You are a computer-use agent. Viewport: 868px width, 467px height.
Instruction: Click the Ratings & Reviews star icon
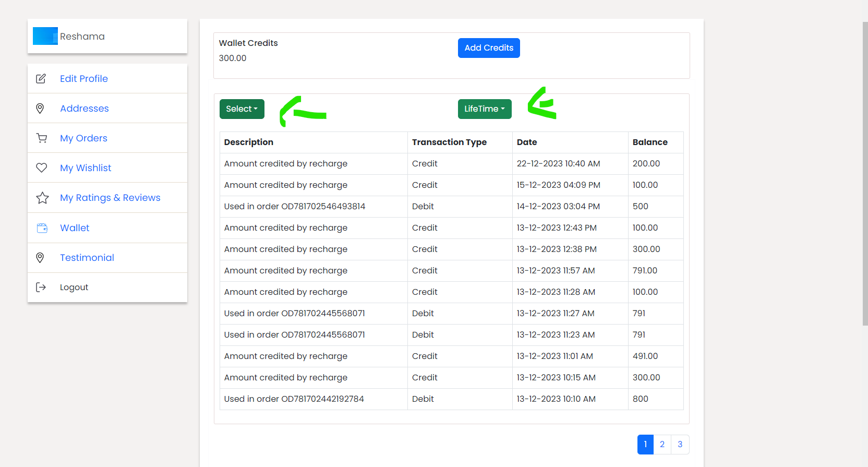(42, 198)
